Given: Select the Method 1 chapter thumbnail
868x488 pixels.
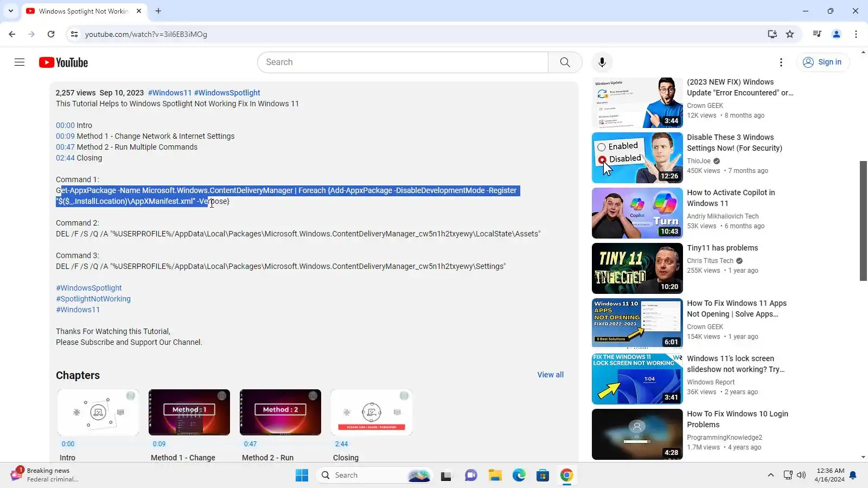Looking at the screenshot, I should click(x=189, y=412).
